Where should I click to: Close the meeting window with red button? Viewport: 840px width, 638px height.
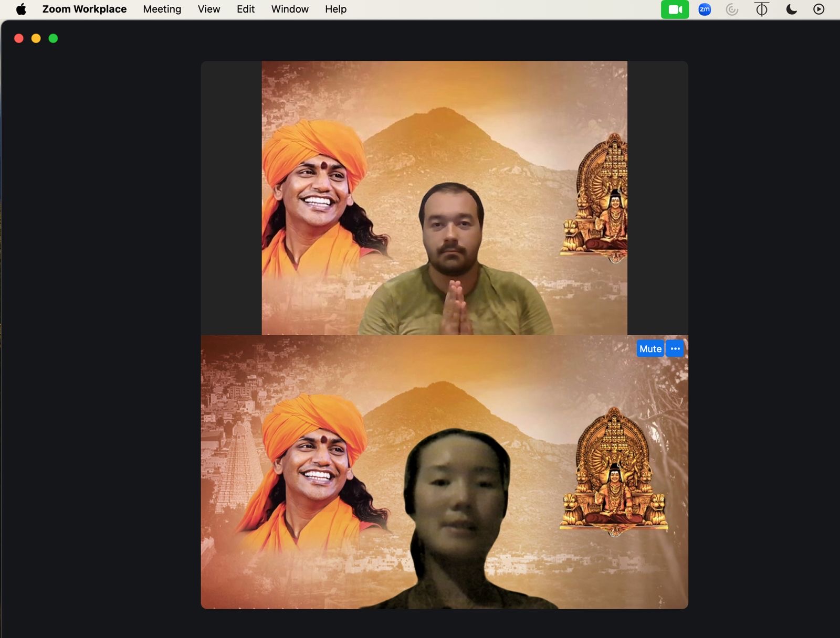pos(19,38)
